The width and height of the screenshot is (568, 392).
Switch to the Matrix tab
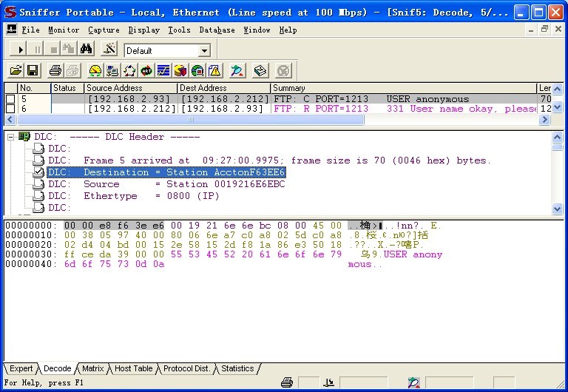pyautogui.click(x=92, y=368)
